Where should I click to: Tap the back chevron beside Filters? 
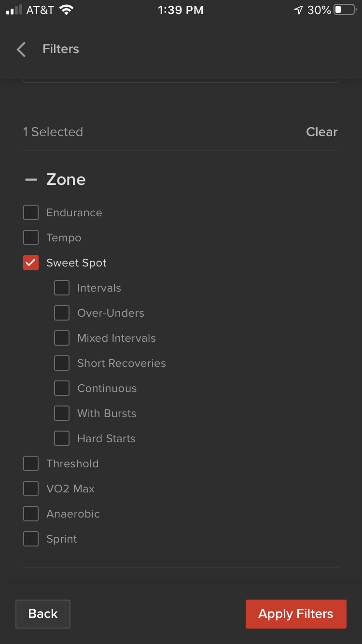coord(21,49)
